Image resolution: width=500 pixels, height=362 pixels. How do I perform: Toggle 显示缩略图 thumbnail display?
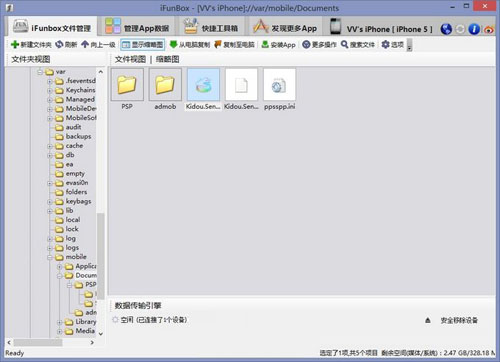coord(143,44)
